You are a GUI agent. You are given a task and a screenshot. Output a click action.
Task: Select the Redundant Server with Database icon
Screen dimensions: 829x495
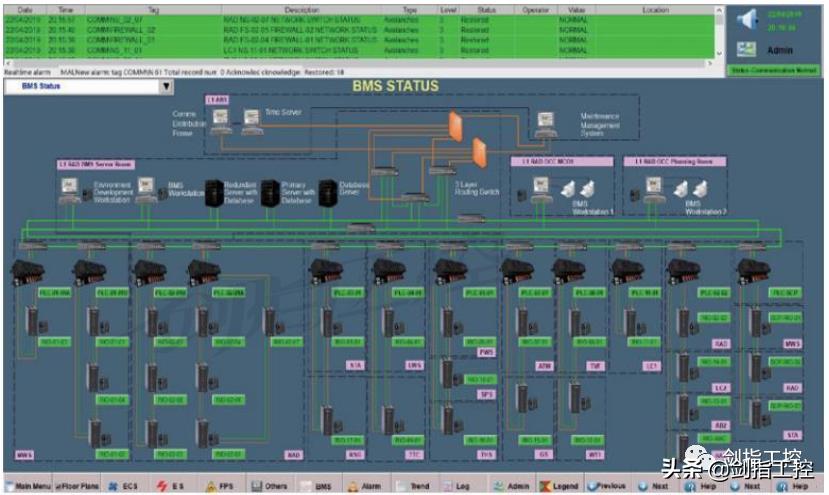pyautogui.click(x=213, y=191)
